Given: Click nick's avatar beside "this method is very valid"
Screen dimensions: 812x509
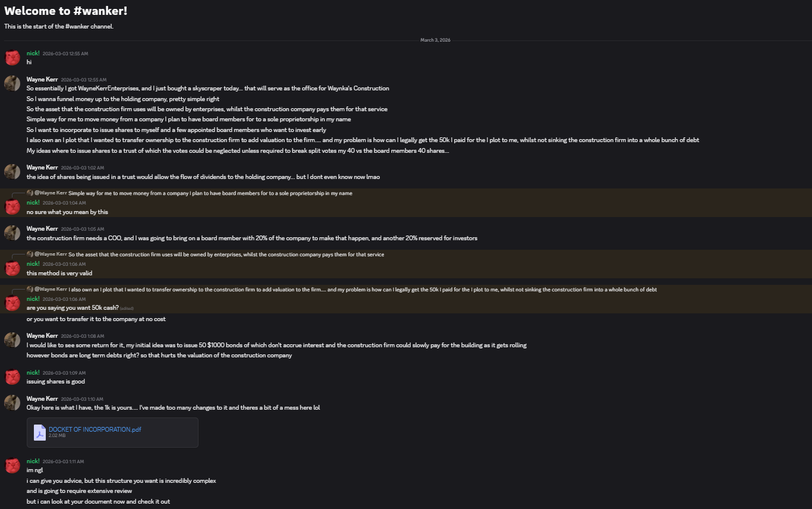Looking at the screenshot, I should pyautogui.click(x=12, y=268).
